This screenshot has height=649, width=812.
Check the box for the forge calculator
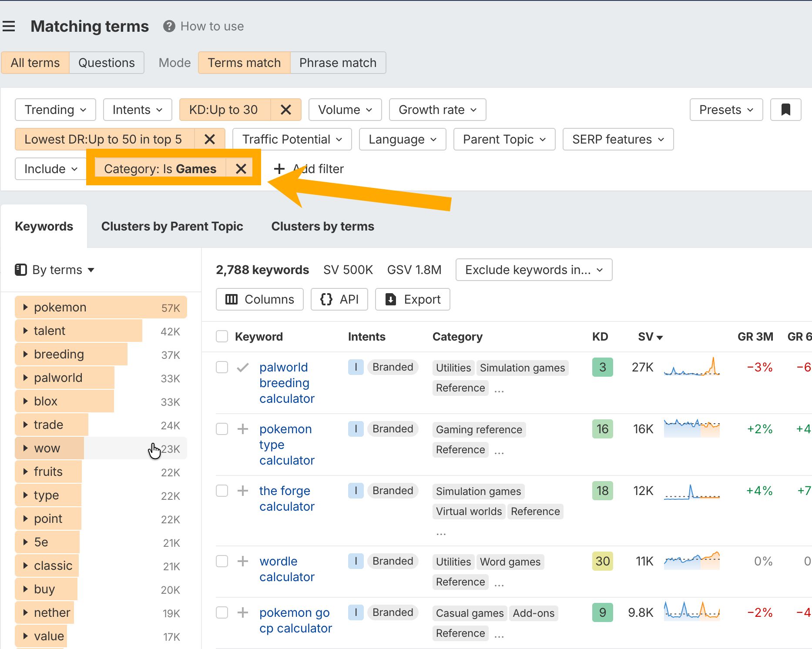pos(222,491)
